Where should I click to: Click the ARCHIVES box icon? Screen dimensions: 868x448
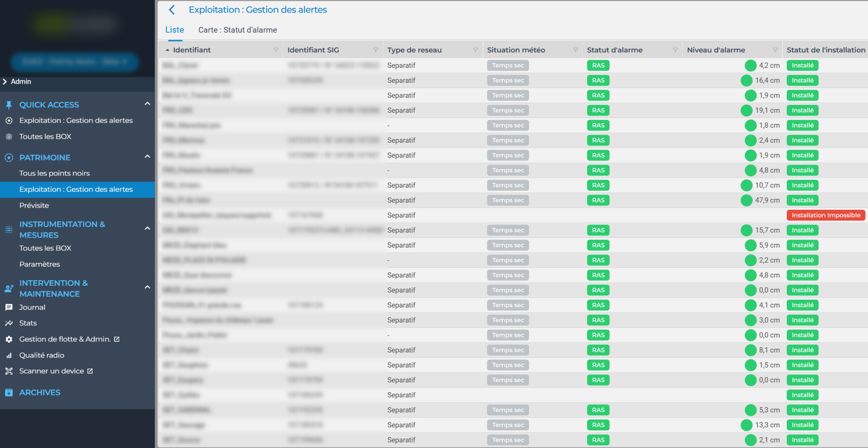(x=9, y=392)
